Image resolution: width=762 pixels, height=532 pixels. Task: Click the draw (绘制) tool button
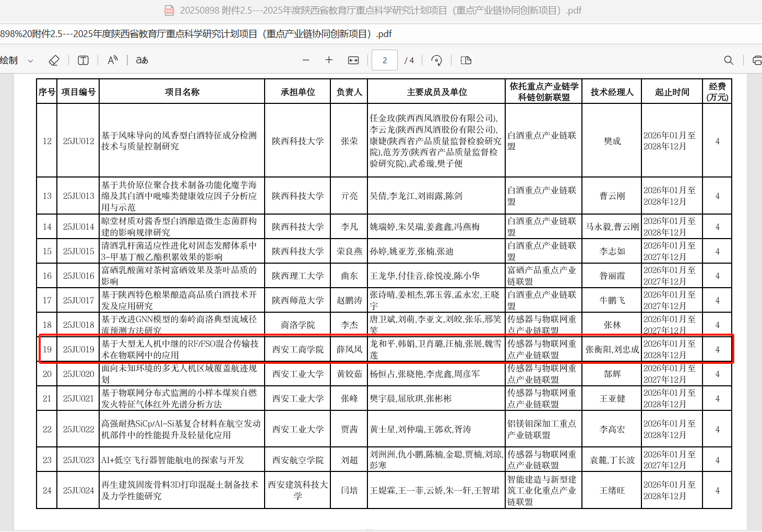pos(9,61)
